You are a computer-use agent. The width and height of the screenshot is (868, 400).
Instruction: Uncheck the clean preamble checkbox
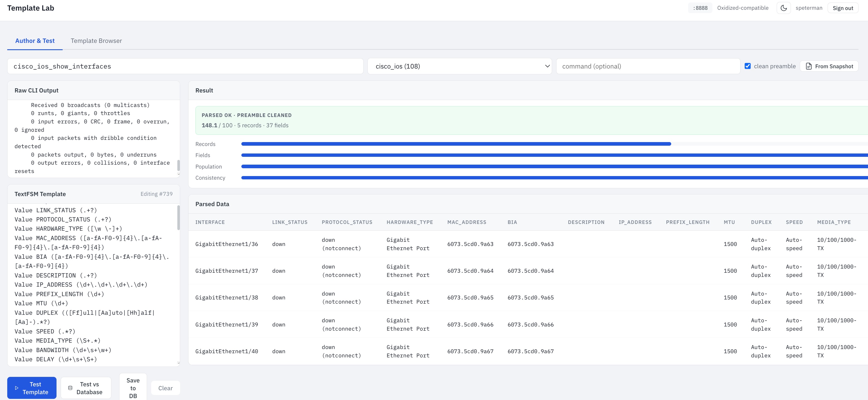click(x=748, y=66)
